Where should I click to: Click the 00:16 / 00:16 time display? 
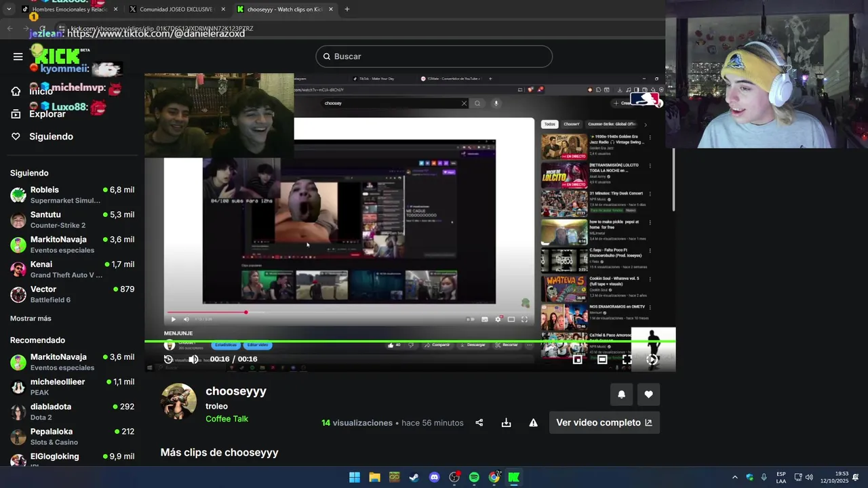coord(233,359)
